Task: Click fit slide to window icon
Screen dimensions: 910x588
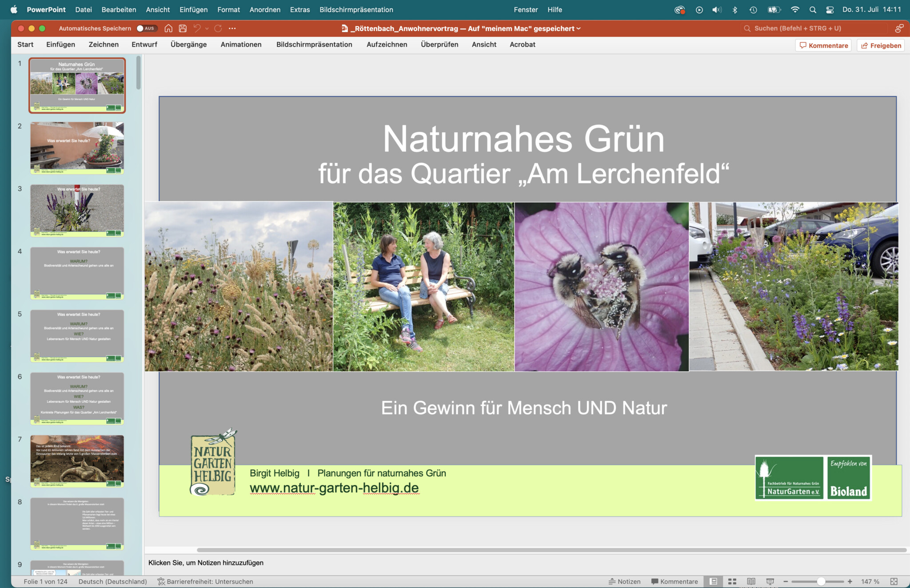Action: pyautogui.click(x=894, y=581)
